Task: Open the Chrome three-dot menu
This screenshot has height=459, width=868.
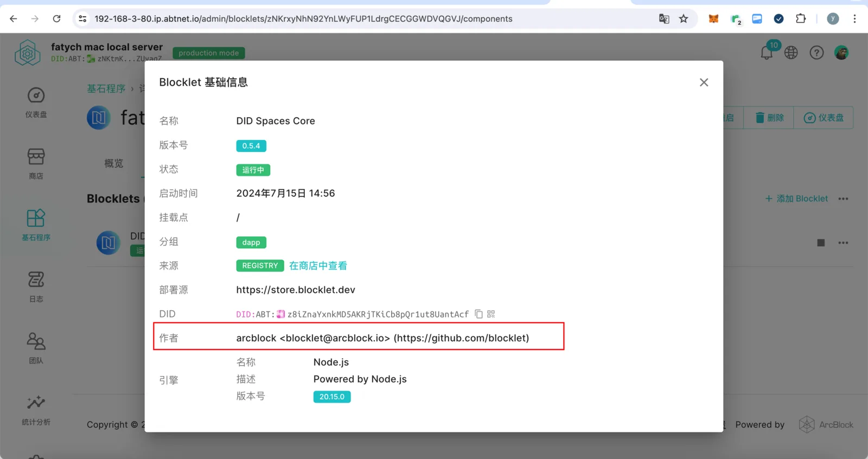Action: pyautogui.click(x=854, y=19)
